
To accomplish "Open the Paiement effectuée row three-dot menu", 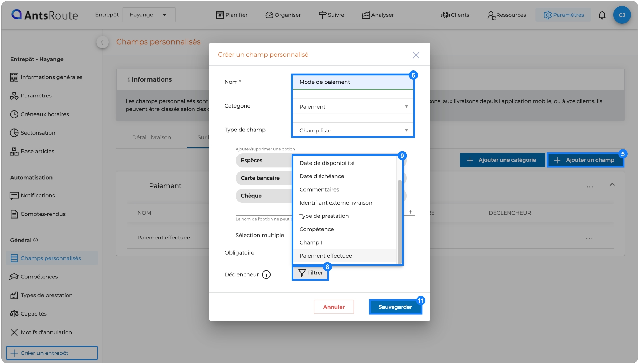I will point(589,239).
